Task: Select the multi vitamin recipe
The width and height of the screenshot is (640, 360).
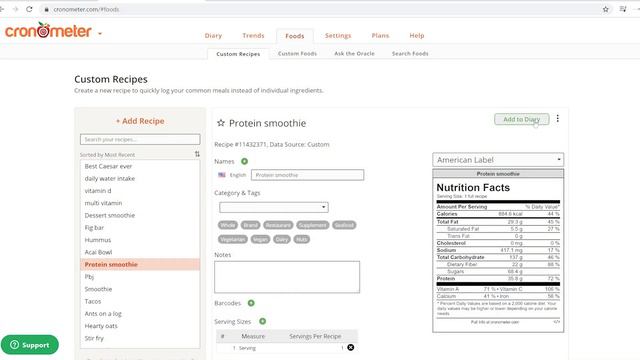Action: coord(140,203)
